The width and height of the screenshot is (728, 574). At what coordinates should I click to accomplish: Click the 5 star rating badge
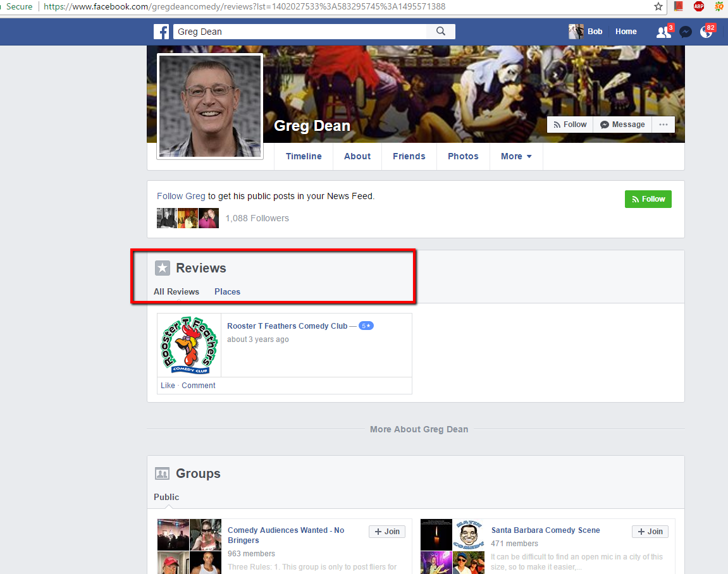[x=366, y=326]
